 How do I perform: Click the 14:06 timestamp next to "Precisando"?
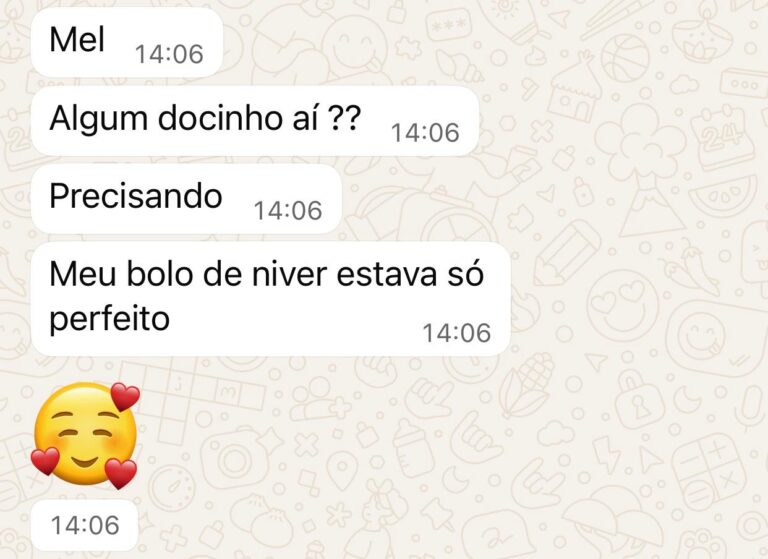tap(288, 211)
